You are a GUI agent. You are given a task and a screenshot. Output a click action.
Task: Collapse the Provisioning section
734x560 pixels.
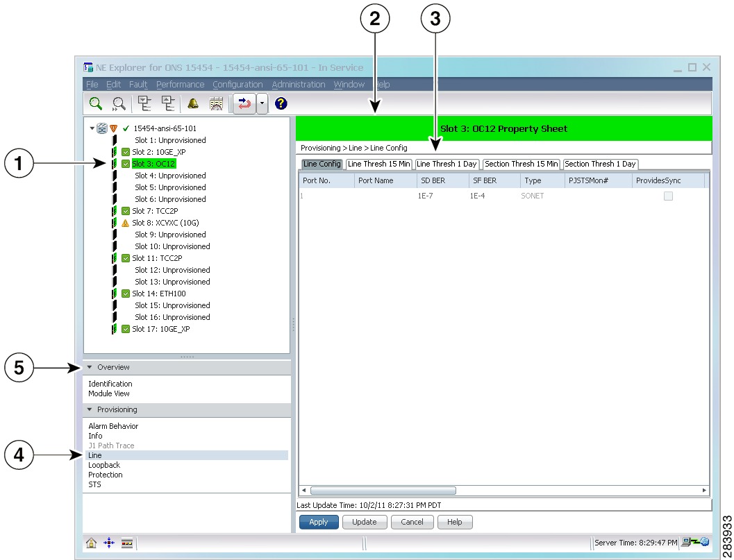[x=90, y=409]
